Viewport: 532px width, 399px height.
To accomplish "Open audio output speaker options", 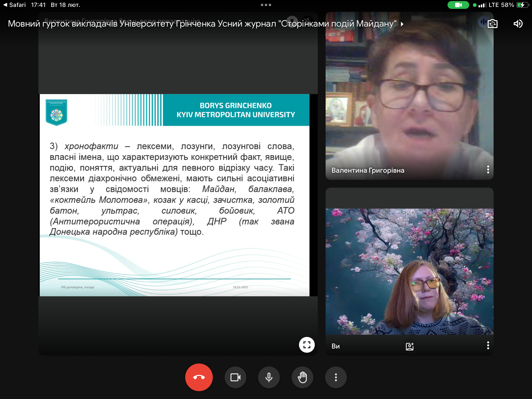I will coord(518,24).
